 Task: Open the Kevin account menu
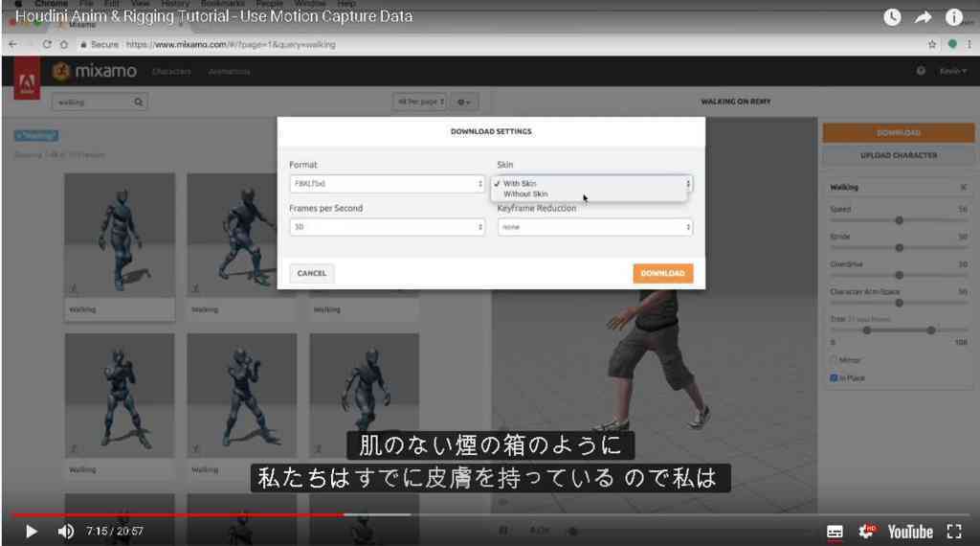tap(953, 71)
